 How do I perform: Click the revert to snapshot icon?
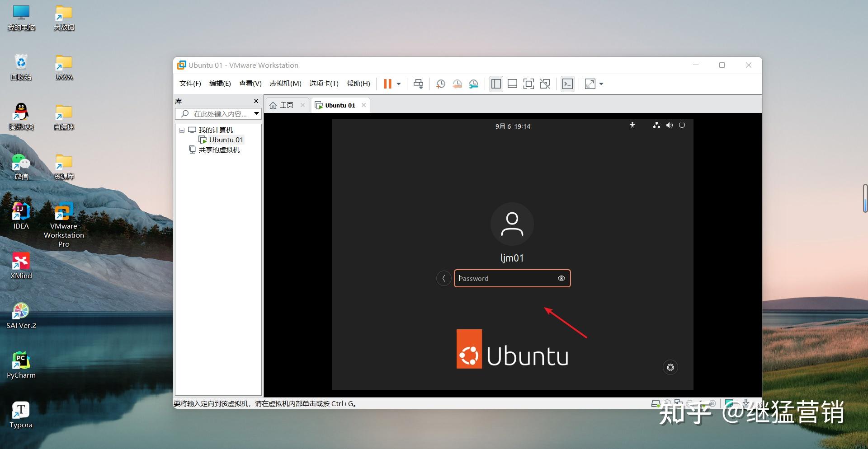point(457,84)
